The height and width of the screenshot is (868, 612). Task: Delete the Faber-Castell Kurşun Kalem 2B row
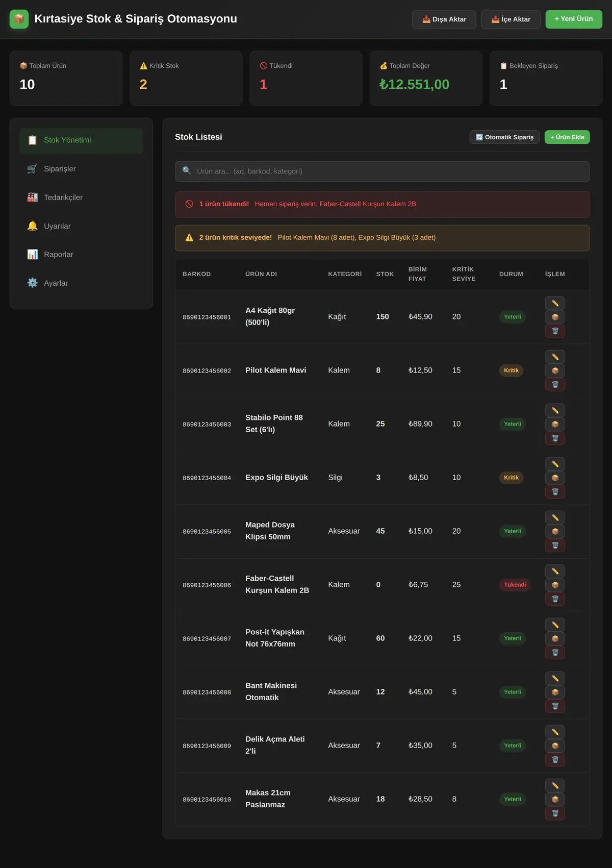click(x=555, y=599)
